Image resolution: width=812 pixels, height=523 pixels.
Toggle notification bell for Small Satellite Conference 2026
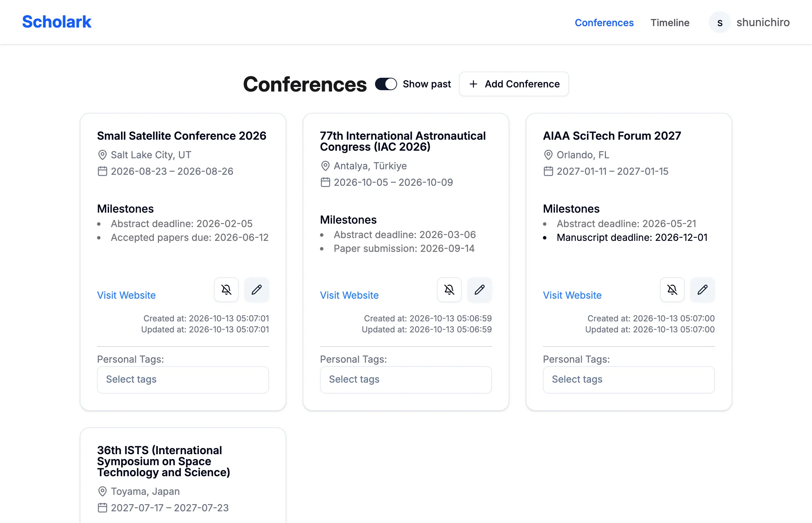coord(226,290)
